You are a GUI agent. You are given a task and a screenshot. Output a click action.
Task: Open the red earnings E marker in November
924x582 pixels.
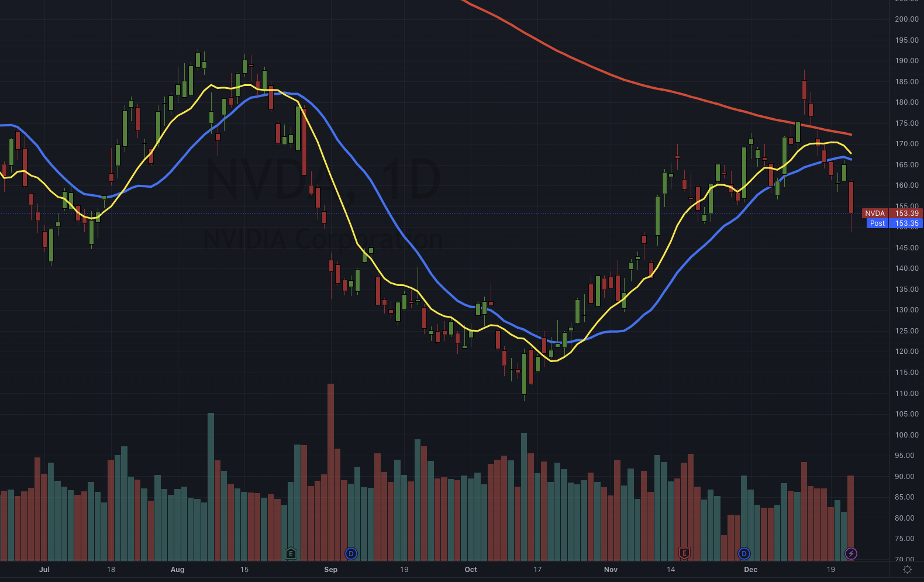pyautogui.click(x=684, y=553)
